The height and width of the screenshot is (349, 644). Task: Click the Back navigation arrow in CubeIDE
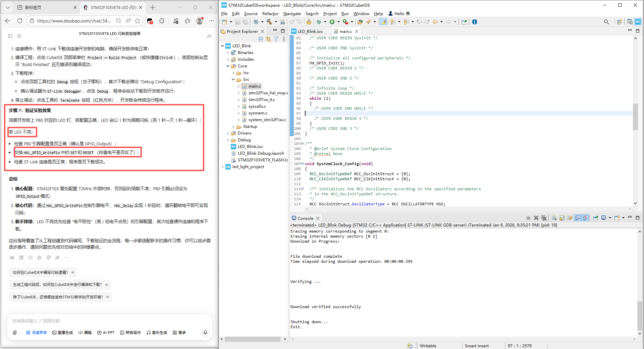pyautogui.click(x=435, y=22)
